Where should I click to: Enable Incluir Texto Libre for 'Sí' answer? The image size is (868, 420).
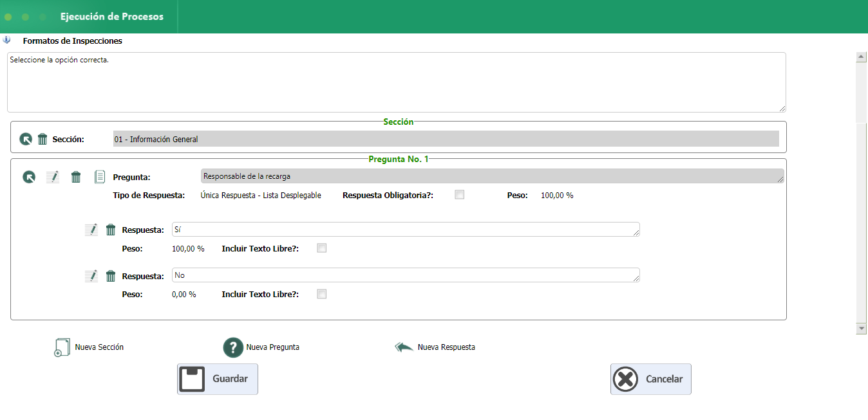(x=322, y=248)
